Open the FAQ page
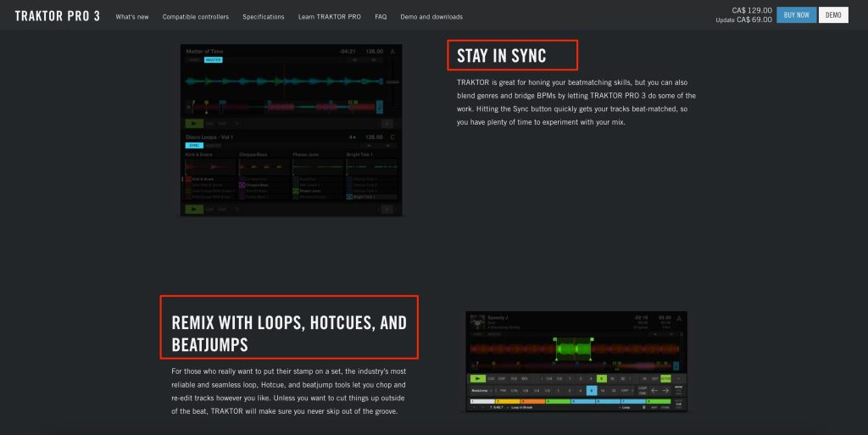 381,17
